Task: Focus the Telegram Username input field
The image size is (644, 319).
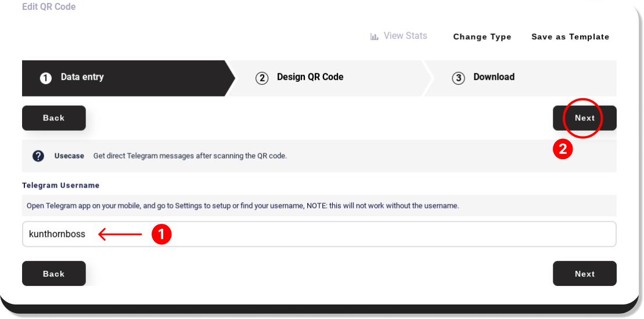Action: tap(348, 234)
